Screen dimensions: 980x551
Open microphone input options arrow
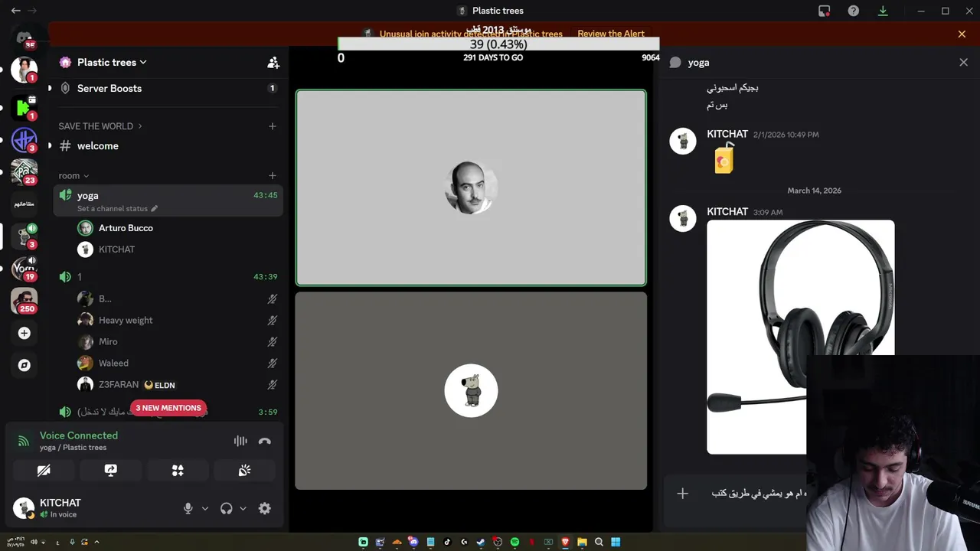tap(204, 508)
